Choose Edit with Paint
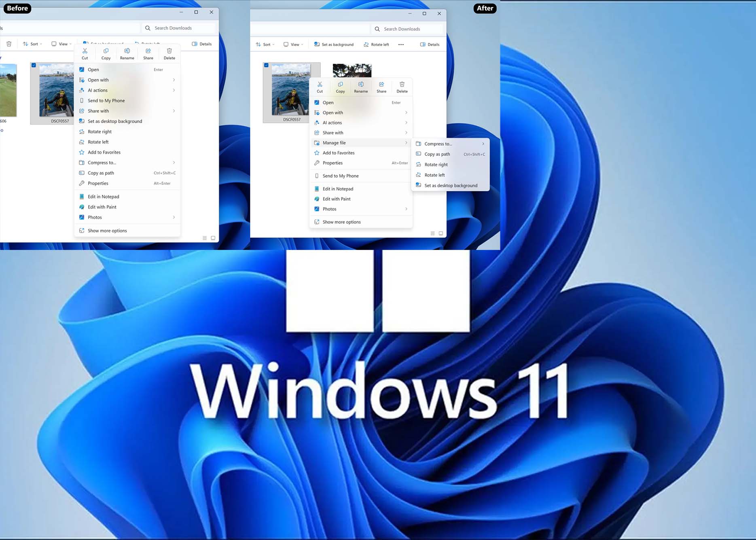This screenshot has width=756, height=540. (x=336, y=199)
